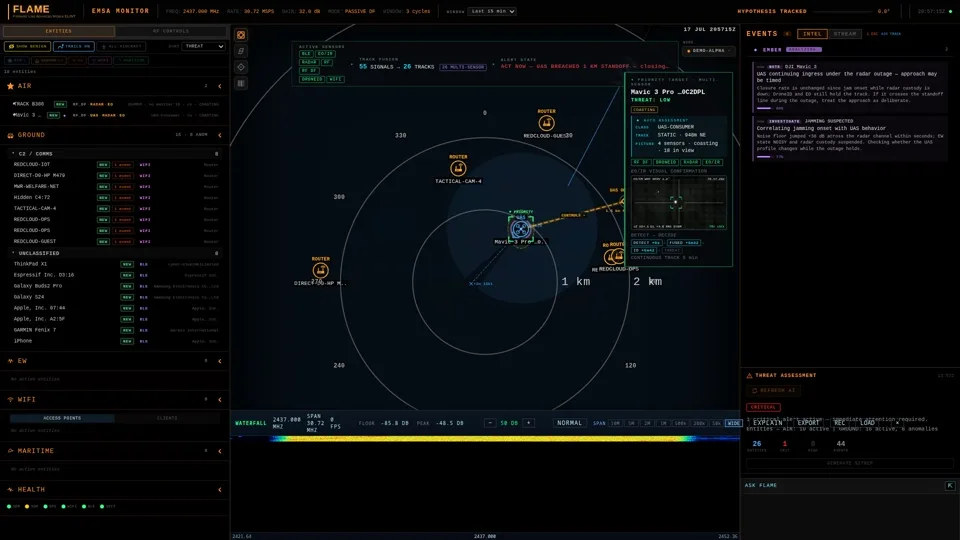Click the waterfall spectrum color bar
The width and height of the screenshot is (960, 540).
(x=484, y=438)
